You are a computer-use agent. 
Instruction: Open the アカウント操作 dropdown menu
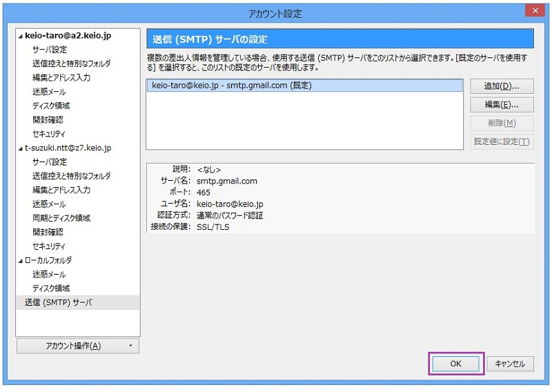77,346
